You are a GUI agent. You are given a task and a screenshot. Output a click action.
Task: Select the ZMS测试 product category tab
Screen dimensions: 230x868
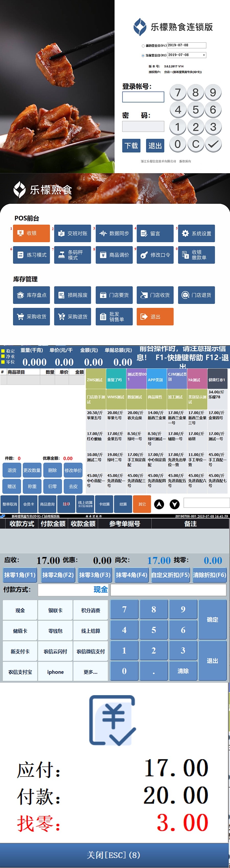(x=96, y=379)
